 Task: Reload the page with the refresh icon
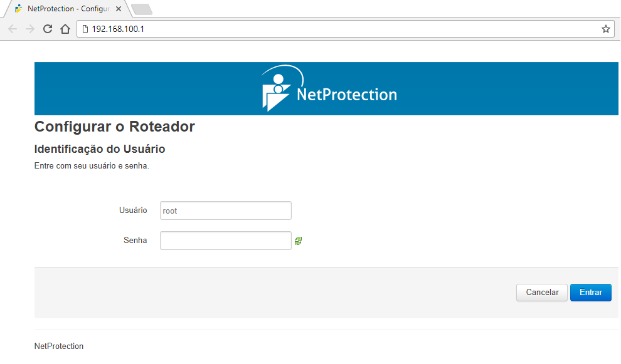click(48, 29)
